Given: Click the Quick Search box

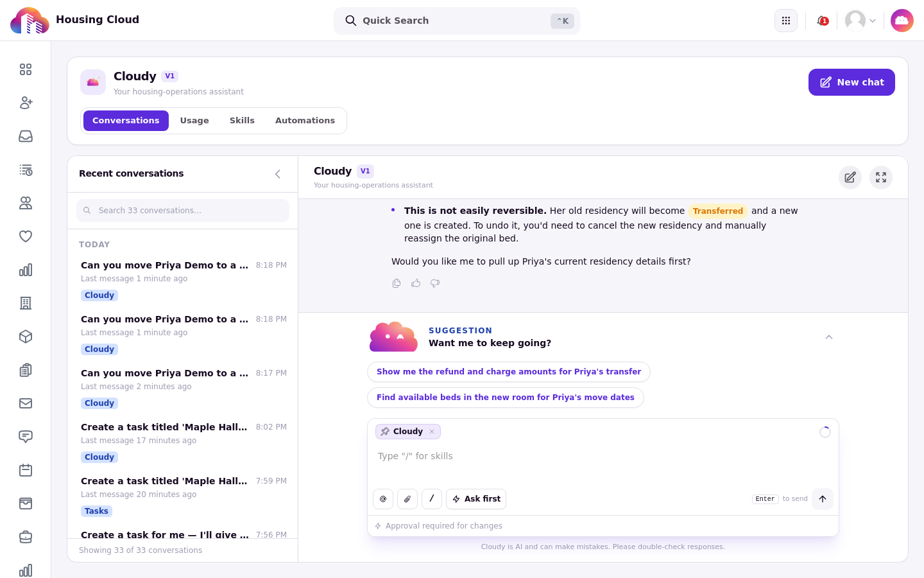Looking at the screenshot, I should point(457,21).
